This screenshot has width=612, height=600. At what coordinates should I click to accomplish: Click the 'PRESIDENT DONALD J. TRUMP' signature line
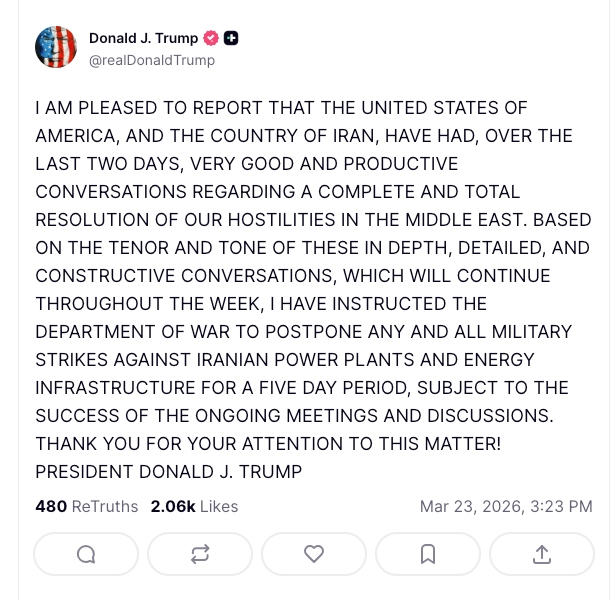click(168, 471)
